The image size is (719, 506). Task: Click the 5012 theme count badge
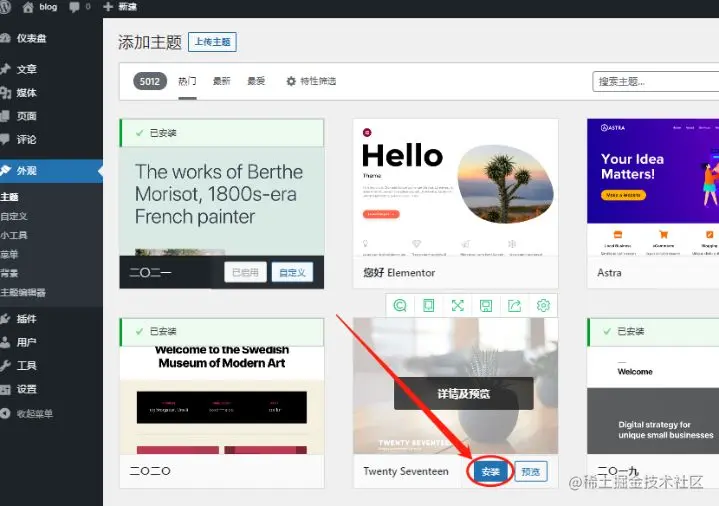(x=150, y=82)
